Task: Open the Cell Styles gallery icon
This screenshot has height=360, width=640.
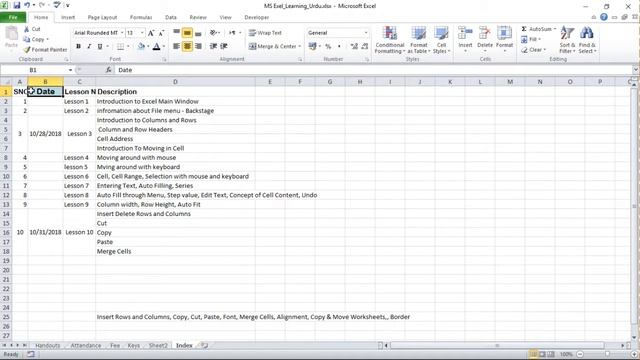Action: tap(441, 33)
